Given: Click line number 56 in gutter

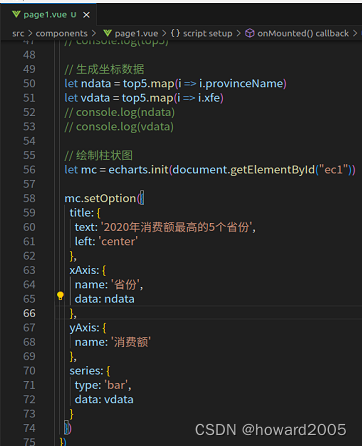Looking at the screenshot, I should pos(29,170).
